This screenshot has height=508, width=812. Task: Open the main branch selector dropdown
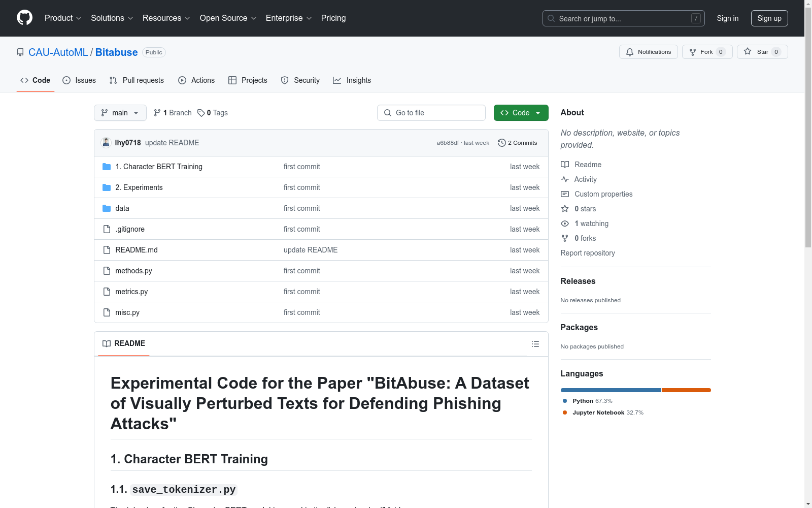click(120, 113)
